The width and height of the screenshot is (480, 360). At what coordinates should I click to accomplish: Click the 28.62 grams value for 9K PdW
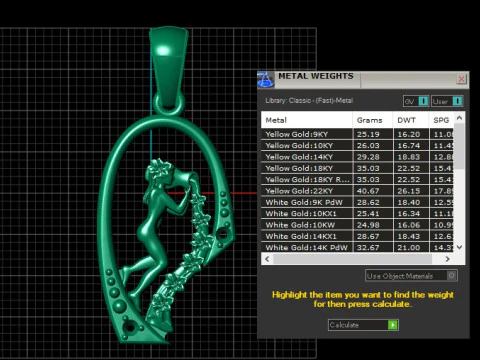[368, 202]
